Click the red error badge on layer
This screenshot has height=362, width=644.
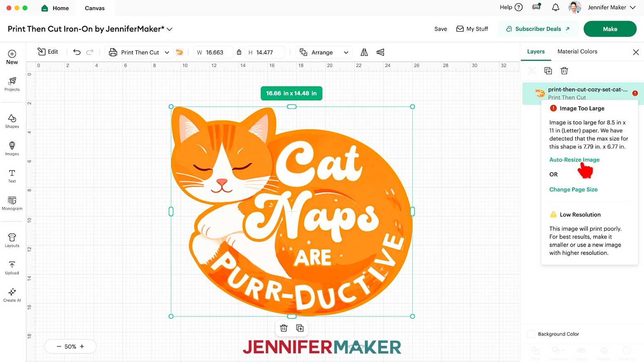point(635,93)
